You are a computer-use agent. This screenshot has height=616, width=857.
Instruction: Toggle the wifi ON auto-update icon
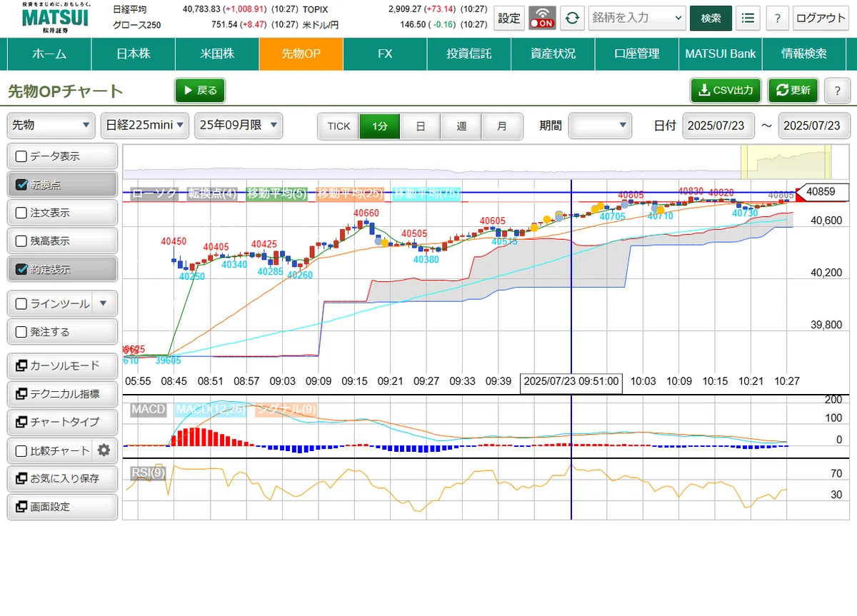click(x=542, y=18)
